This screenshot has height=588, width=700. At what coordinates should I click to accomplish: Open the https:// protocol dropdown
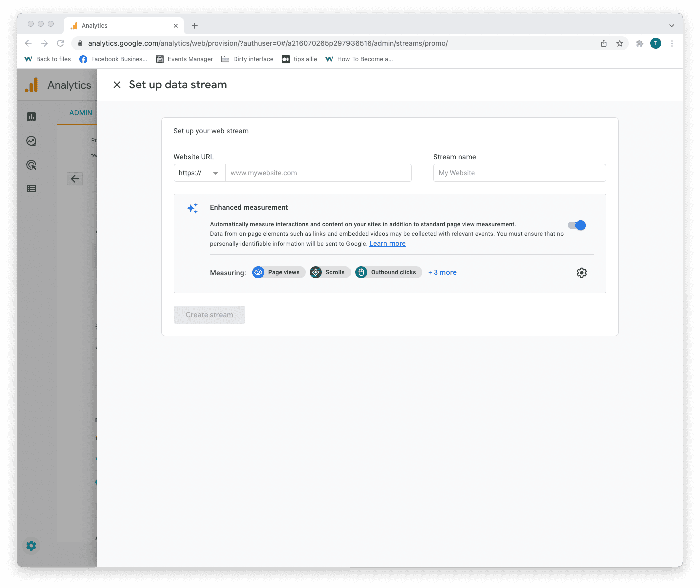point(199,173)
